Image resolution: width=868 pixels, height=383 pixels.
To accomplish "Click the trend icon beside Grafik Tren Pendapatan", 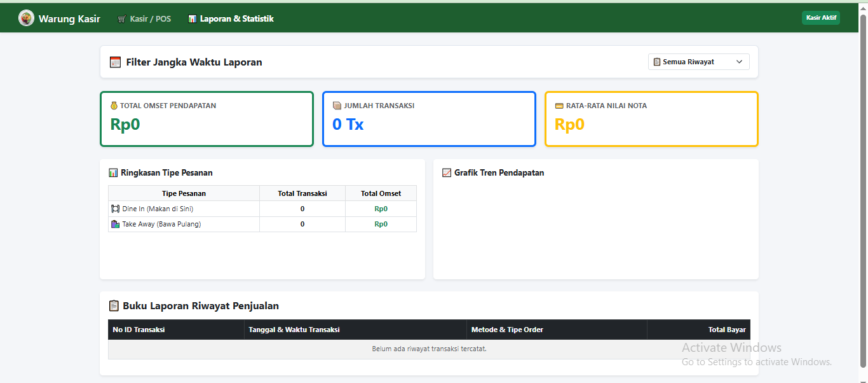I will 447,172.
